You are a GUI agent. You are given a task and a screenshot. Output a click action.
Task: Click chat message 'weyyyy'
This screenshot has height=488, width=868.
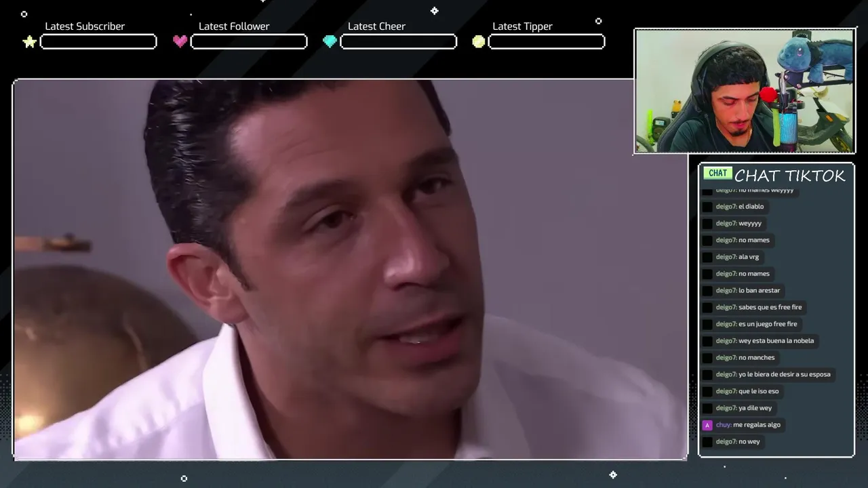tap(750, 224)
